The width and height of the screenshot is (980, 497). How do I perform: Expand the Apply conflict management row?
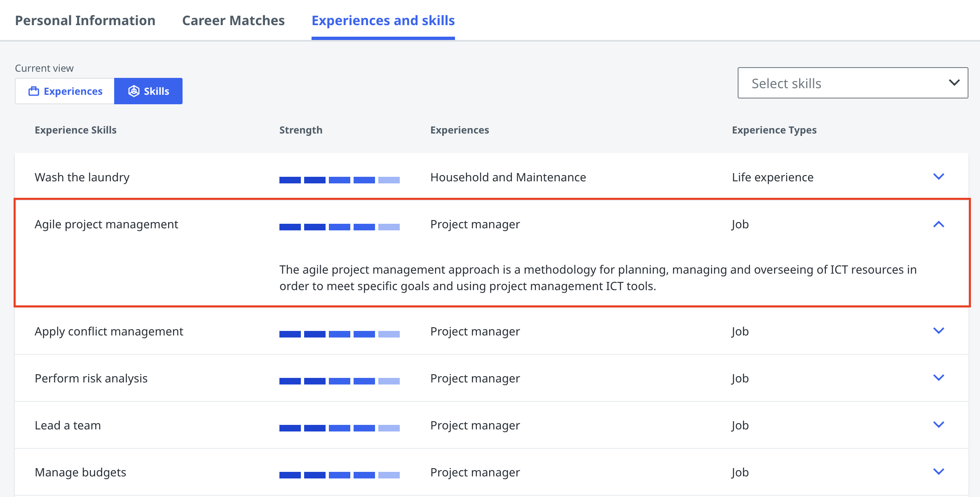tap(938, 331)
